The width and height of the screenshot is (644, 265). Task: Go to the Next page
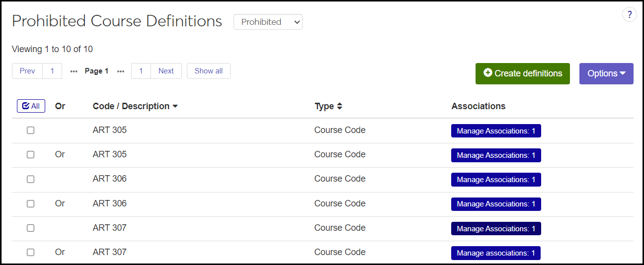(166, 71)
